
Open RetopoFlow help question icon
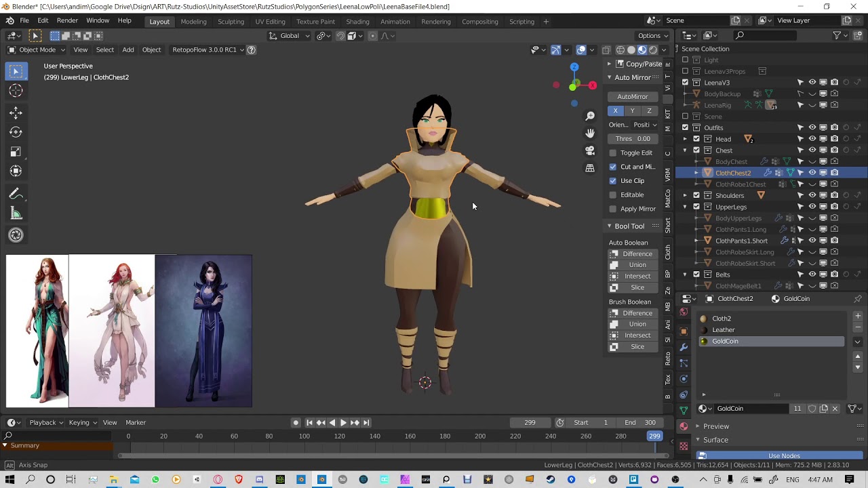(x=251, y=49)
